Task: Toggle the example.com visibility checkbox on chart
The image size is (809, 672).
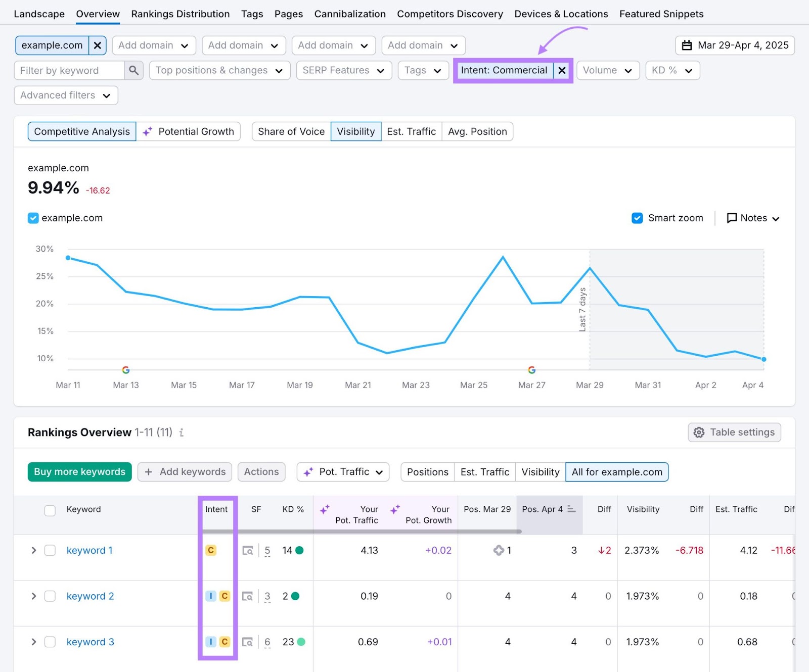Action: pos(33,218)
